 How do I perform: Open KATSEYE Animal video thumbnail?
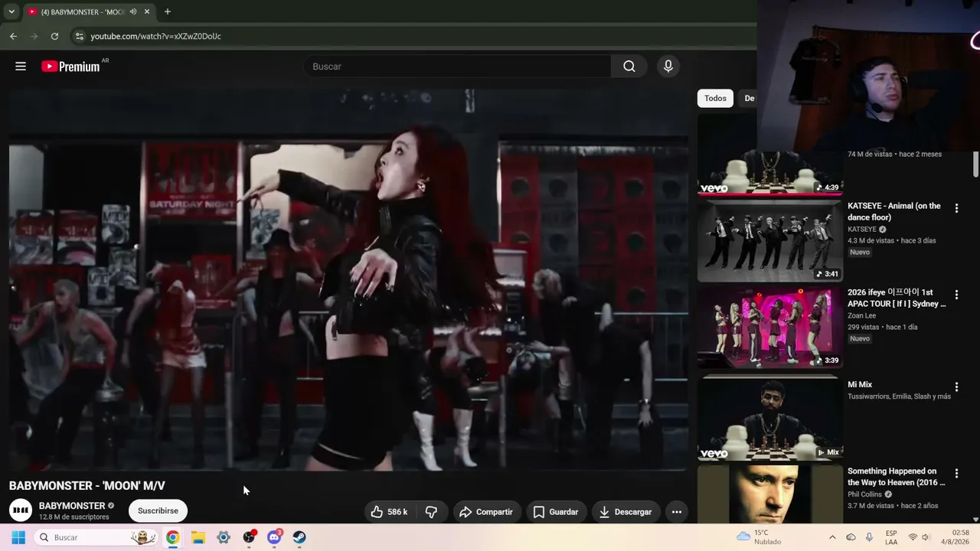coord(770,241)
